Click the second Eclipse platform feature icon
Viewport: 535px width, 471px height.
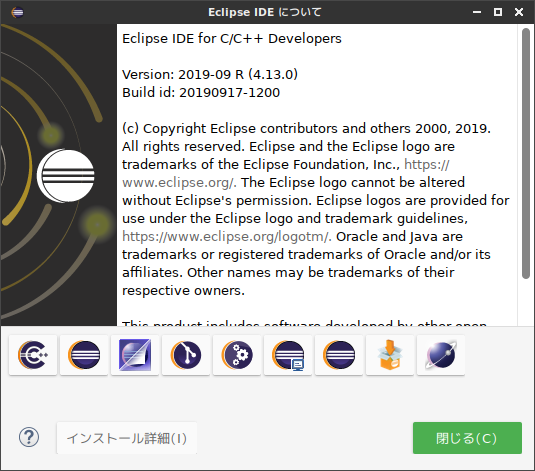coord(84,355)
